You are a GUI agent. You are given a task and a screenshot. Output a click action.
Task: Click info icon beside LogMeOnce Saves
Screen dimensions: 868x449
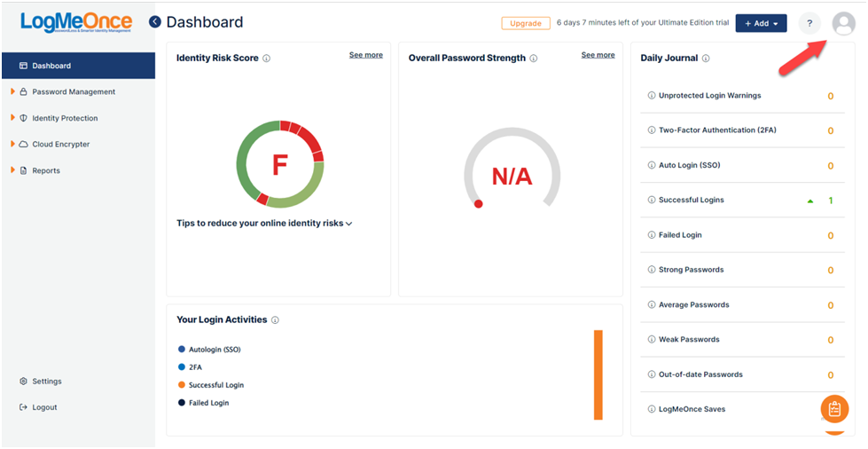coord(652,409)
